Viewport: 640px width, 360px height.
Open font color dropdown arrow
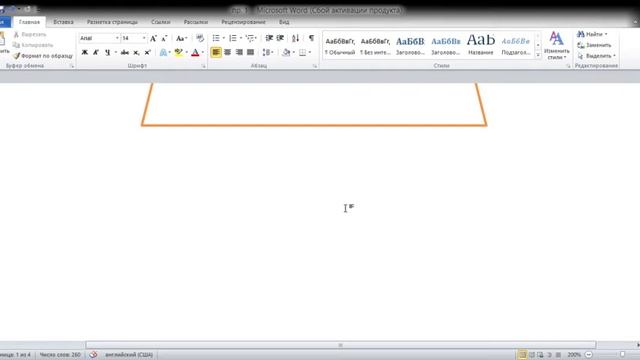pos(202,52)
